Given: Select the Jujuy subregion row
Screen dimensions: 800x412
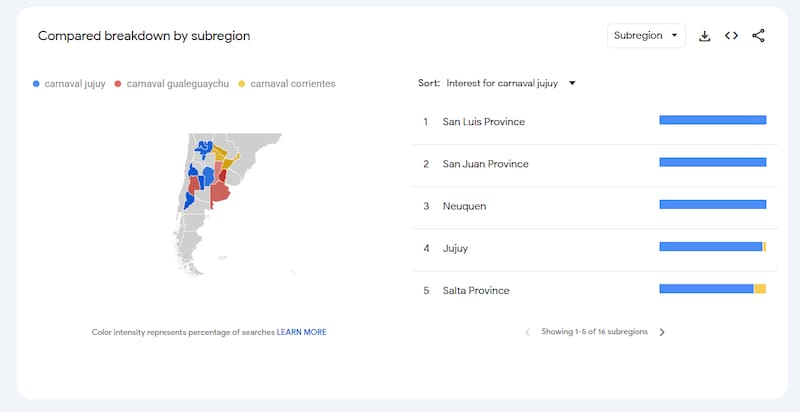Looking at the screenshot, I should click(x=455, y=248).
